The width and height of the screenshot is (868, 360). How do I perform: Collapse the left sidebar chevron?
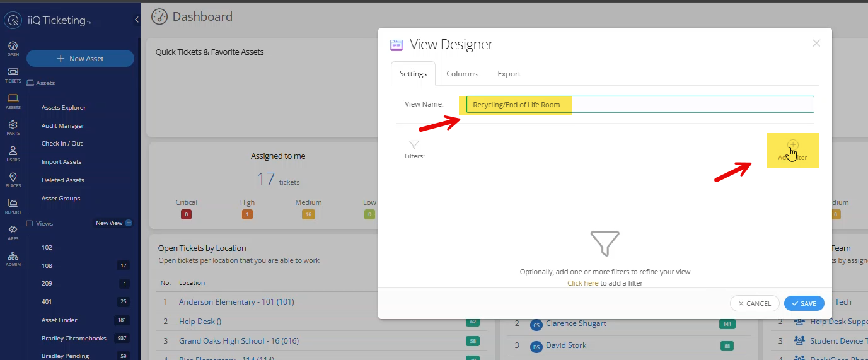(x=136, y=20)
